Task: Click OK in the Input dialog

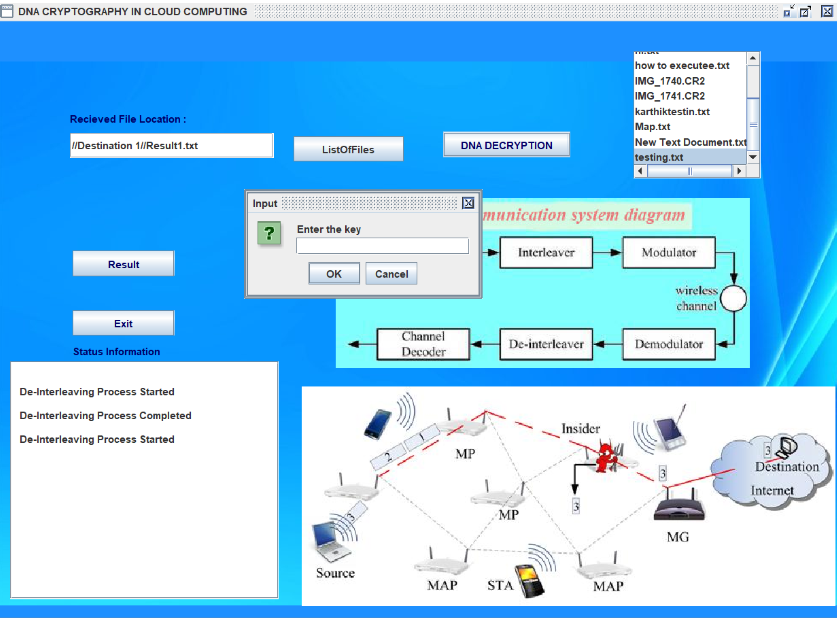Action: [x=334, y=274]
